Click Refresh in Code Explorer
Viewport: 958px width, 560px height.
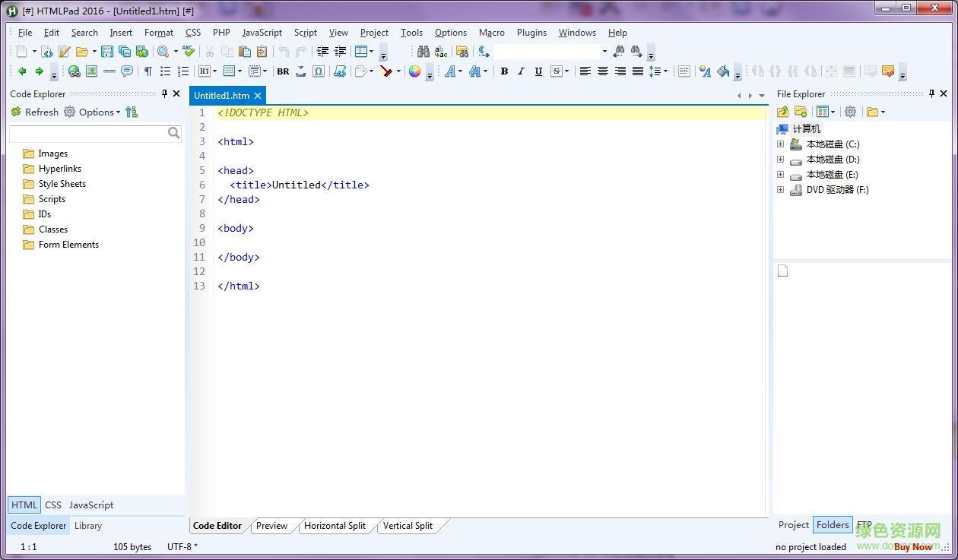pos(35,112)
